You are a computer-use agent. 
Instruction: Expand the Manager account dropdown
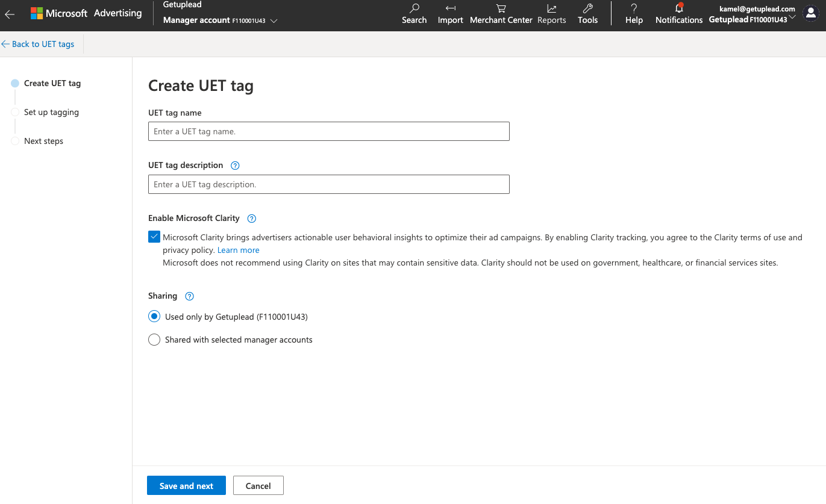pos(274,20)
